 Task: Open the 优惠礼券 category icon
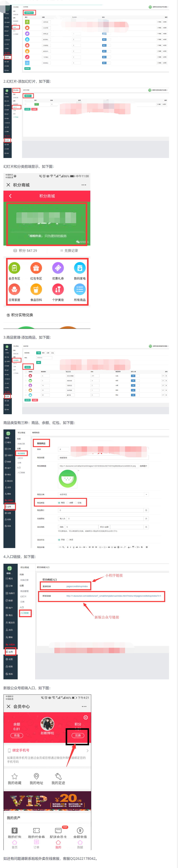pos(58,268)
